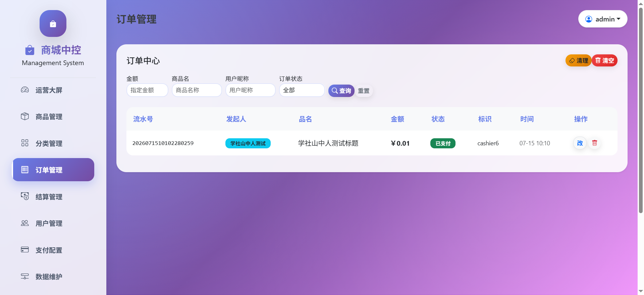Click the 订单管理 list icon
The width and height of the screenshot is (644, 295).
click(x=25, y=169)
